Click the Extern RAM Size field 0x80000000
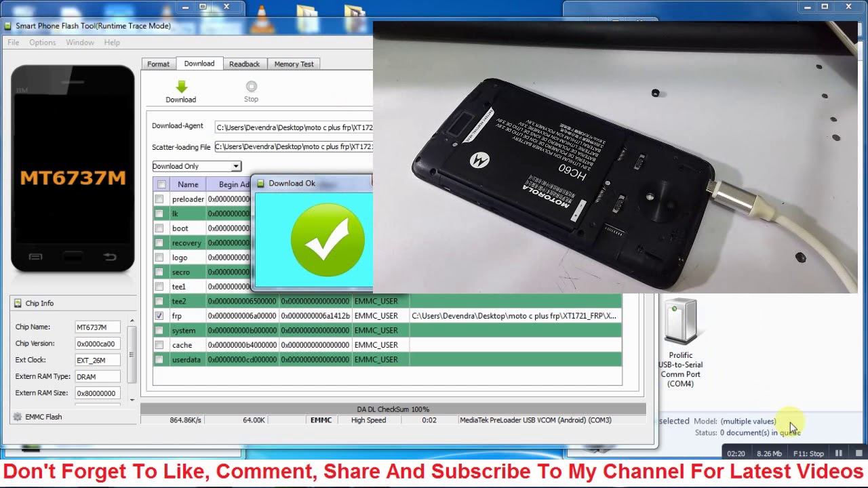This screenshot has height=488, width=868. point(98,393)
